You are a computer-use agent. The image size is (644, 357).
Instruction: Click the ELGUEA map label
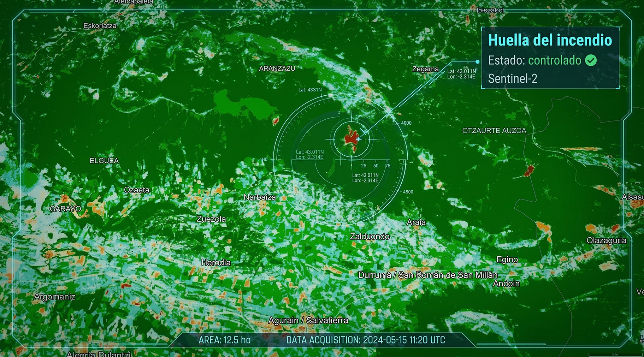click(x=104, y=161)
